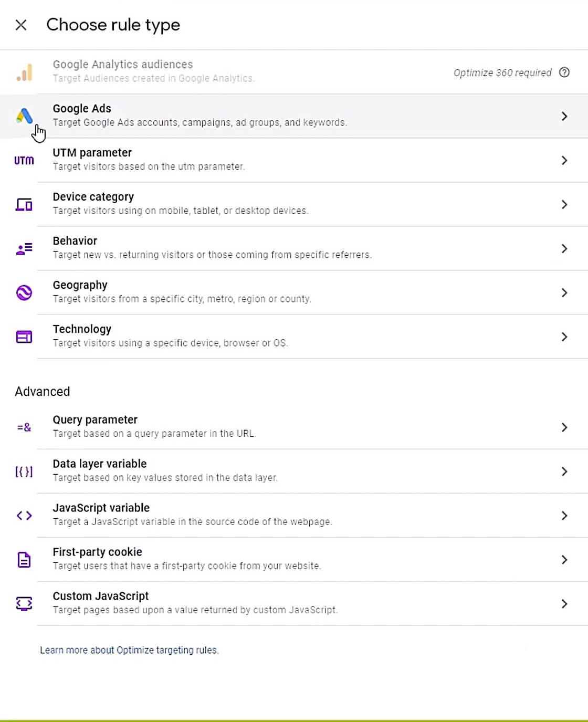Select the Google Ads rule type
This screenshot has height=722, width=588.
click(294, 116)
